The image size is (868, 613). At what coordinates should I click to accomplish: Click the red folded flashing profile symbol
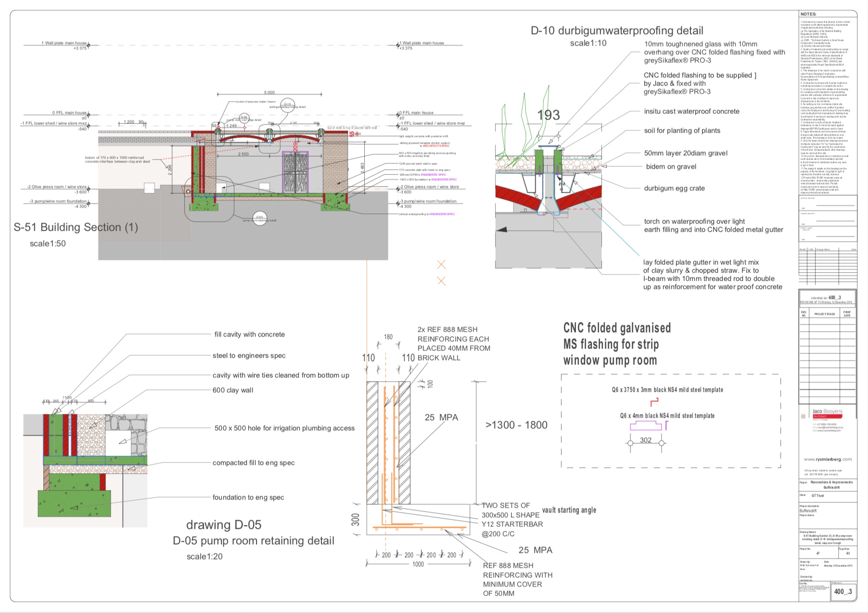pos(654,402)
